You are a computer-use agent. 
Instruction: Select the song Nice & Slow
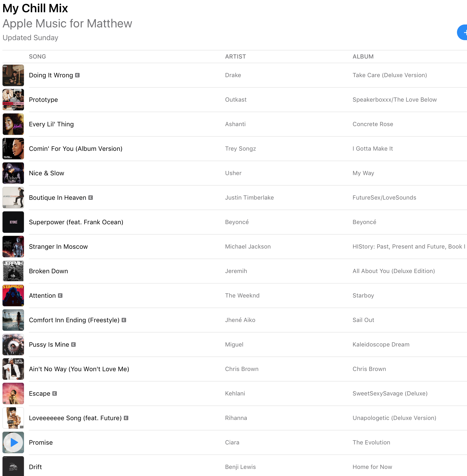tap(46, 173)
